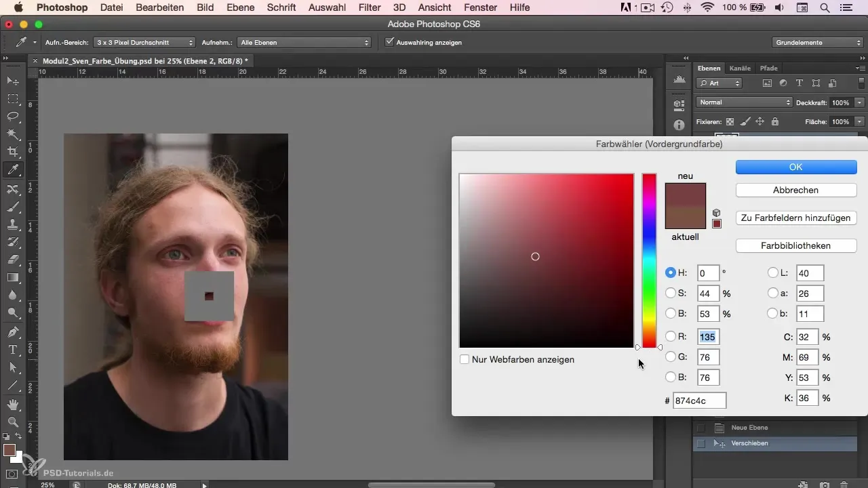Image resolution: width=868 pixels, height=488 pixels.
Task: Click the web-safe color cube icon
Action: pyautogui.click(x=717, y=212)
